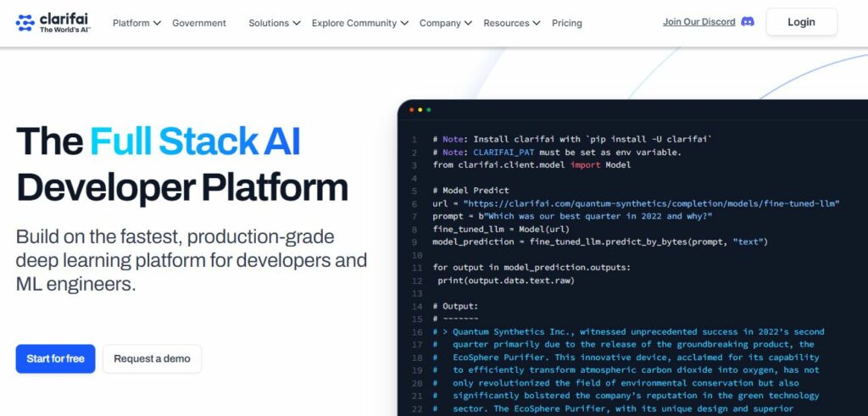Click the 'from clarifai.client.model import Model' line
This screenshot has height=416, width=868.
[x=532, y=165]
